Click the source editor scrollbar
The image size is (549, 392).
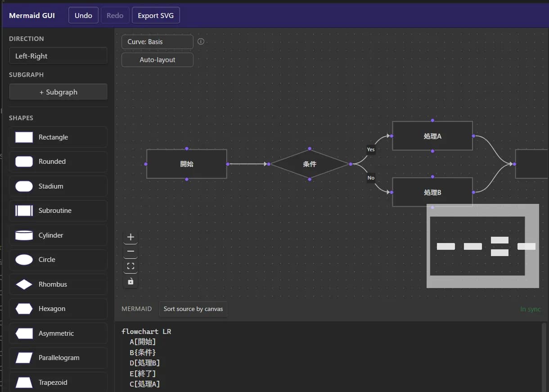[544, 357]
